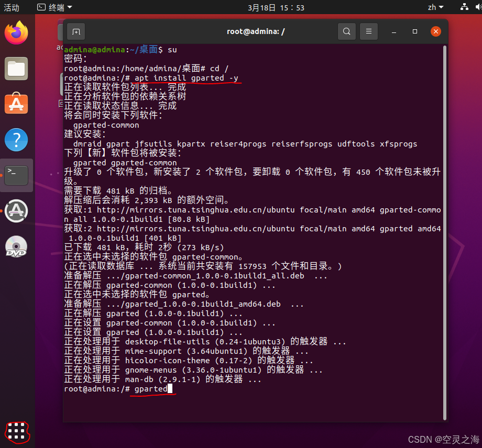Click the DVD disc icon

16,247
